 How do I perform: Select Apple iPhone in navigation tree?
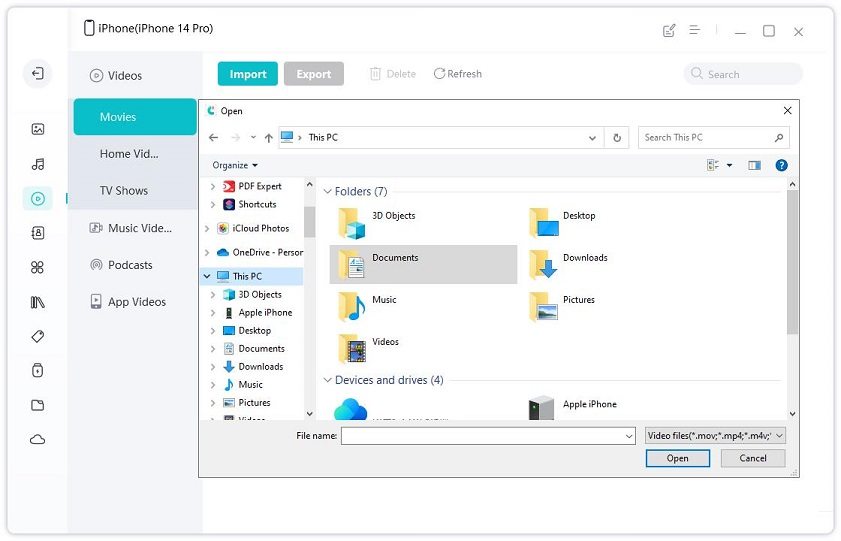pyautogui.click(x=265, y=313)
